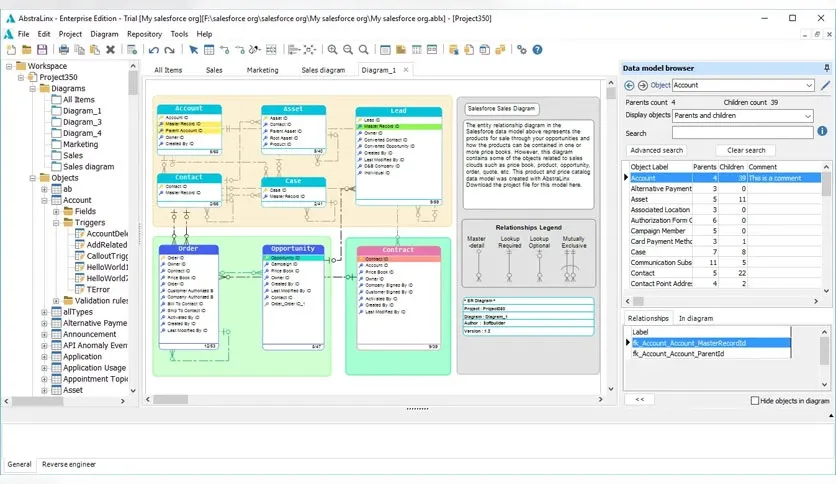Viewport: 836px width, 484px height.
Task: Click the Open folder toolbar icon
Action: click(x=27, y=50)
